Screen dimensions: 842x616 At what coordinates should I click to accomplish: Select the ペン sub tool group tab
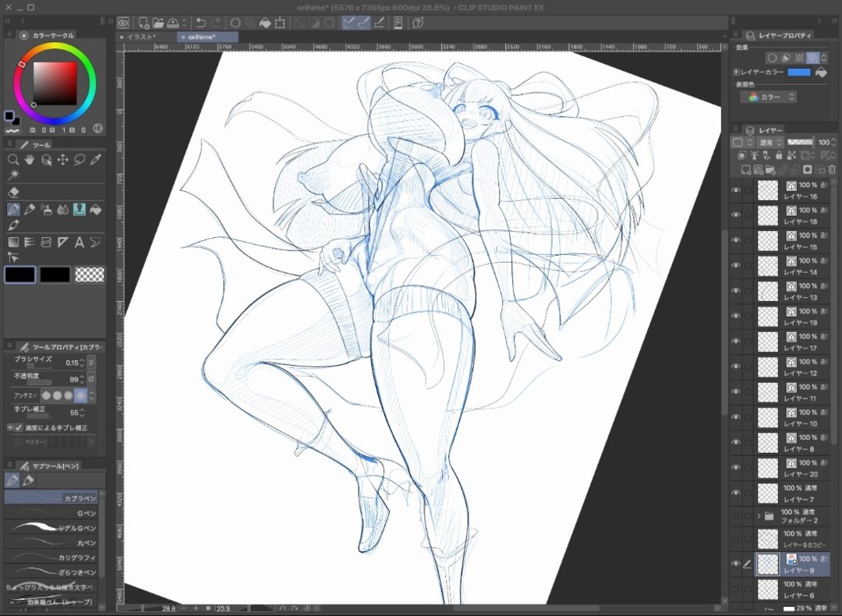(x=13, y=480)
